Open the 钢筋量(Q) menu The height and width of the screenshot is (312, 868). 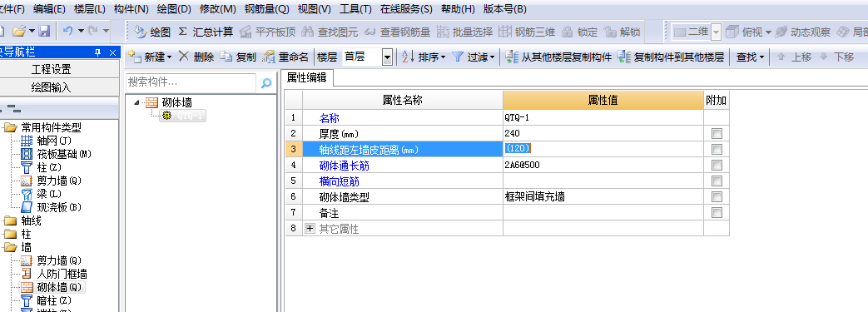(267, 9)
